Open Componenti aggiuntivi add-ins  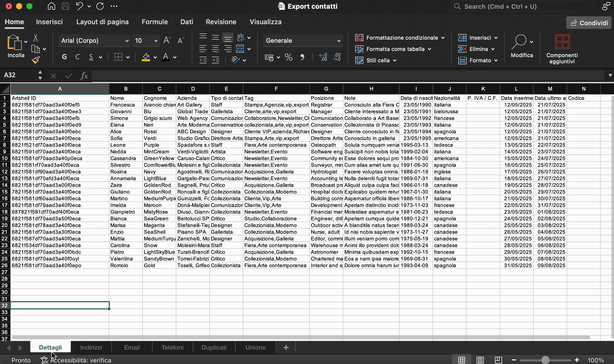(x=562, y=49)
